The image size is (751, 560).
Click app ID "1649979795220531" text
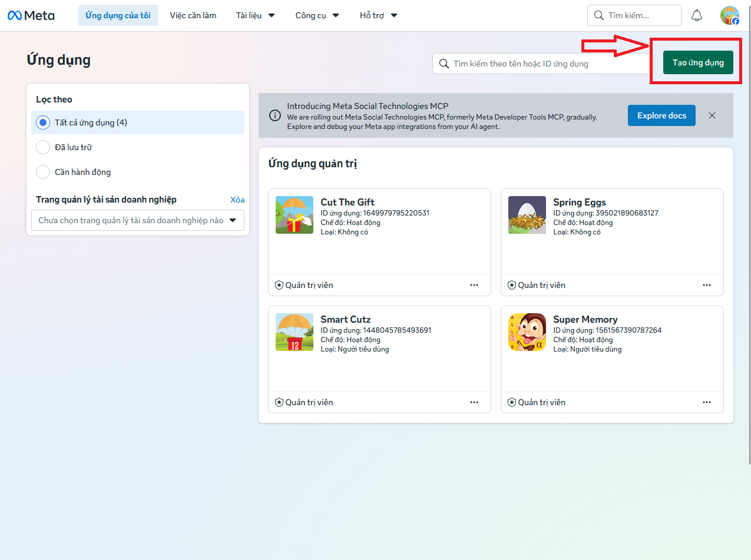[x=396, y=213]
